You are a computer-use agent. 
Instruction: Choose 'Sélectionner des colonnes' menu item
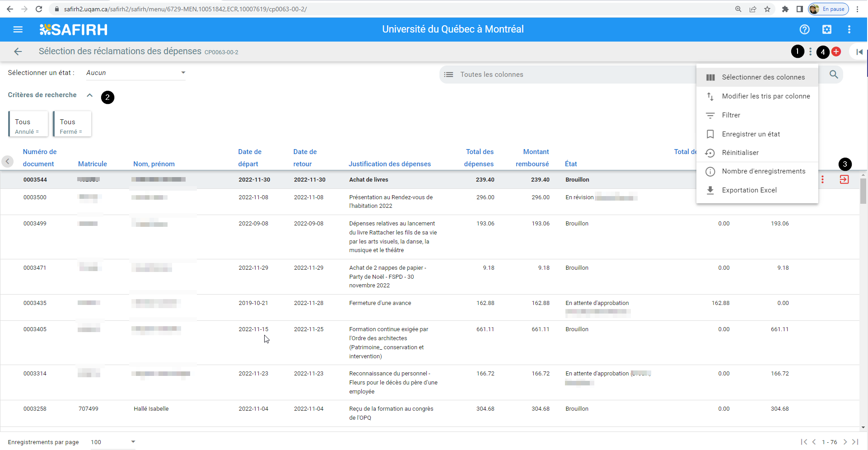[x=757, y=77]
